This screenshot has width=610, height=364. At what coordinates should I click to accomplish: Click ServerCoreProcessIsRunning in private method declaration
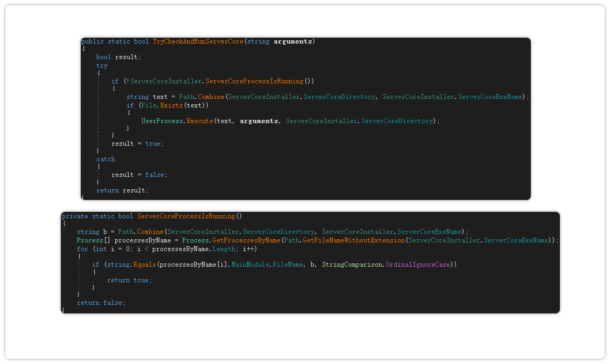pyautogui.click(x=186, y=216)
